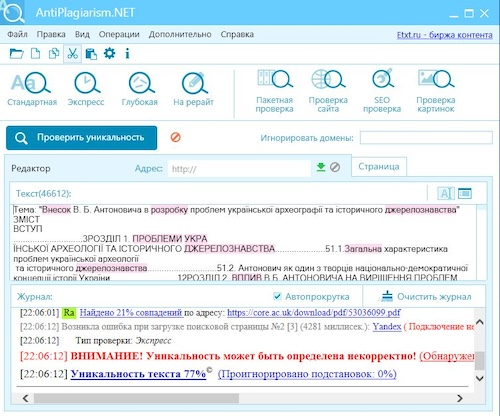
Task: Cancel the address loading with the gray icon
Action: (x=335, y=167)
